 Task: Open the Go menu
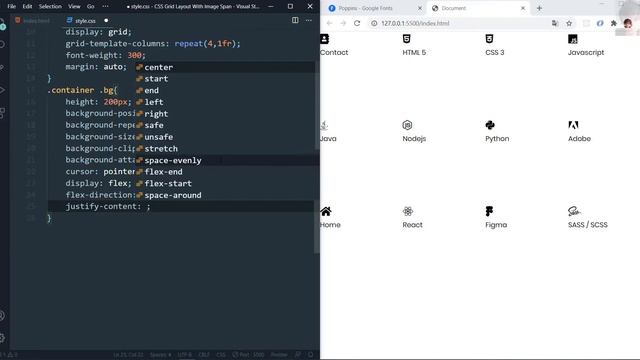click(x=91, y=7)
